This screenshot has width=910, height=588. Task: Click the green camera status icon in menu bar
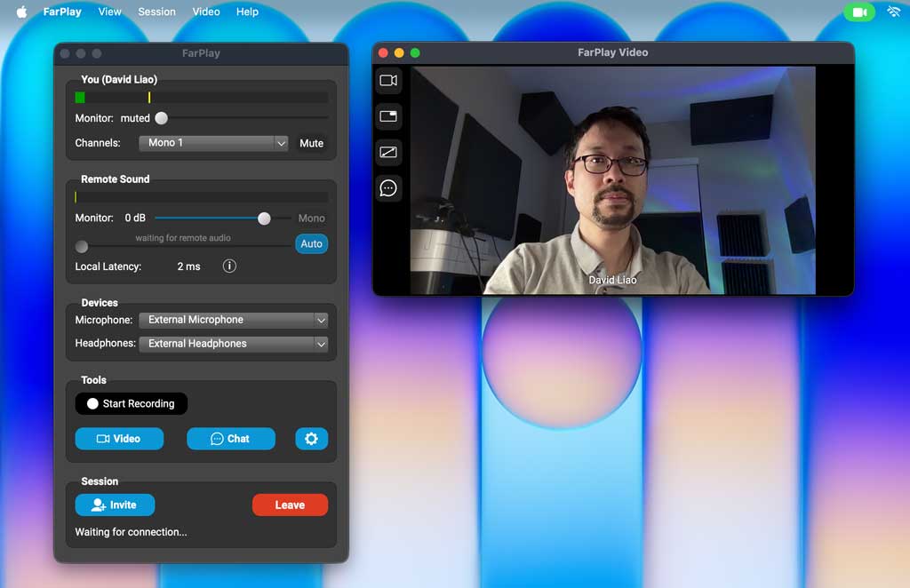point(859,12)
